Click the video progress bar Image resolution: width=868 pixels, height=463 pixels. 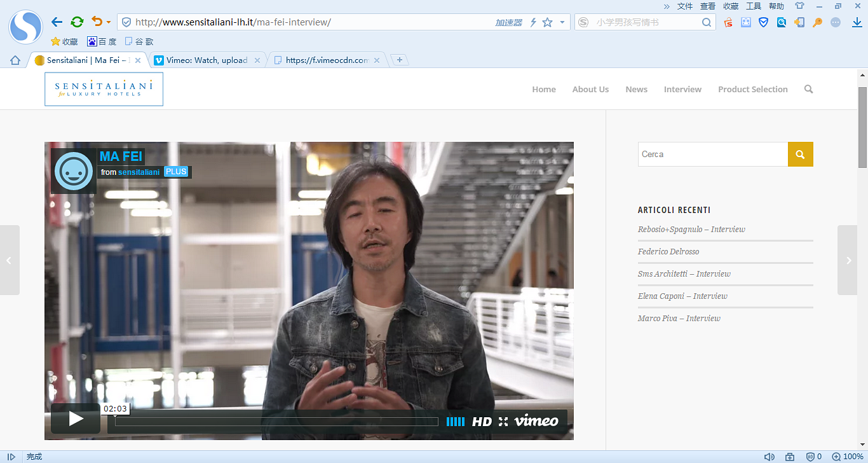[x=276, y=422]
